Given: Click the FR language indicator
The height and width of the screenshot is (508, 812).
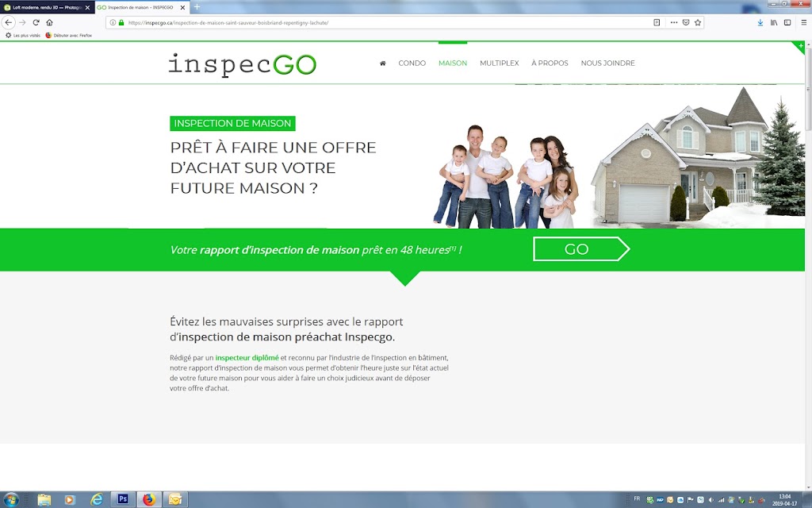Looking at the screenshot, I should click(x=637, y=498).
